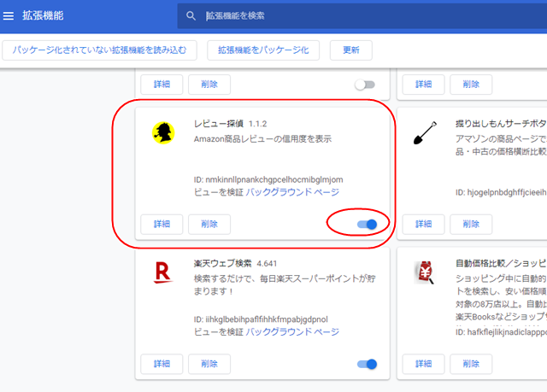This screenshot has height=392, width=547.
Task: Click 削除 for 掘り出しもんサーチ extension
Action: 471,224
